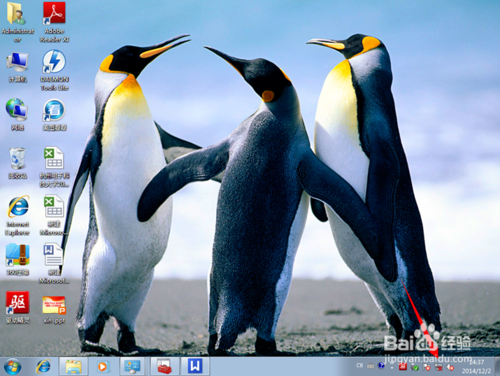Switch to the WPS Writer taskbar window
The image size is (500, 376).
click(195, 366)
